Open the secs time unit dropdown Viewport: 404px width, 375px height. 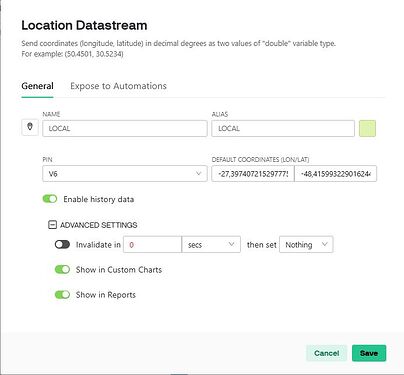pyautogui.click(x=211, y=245)
